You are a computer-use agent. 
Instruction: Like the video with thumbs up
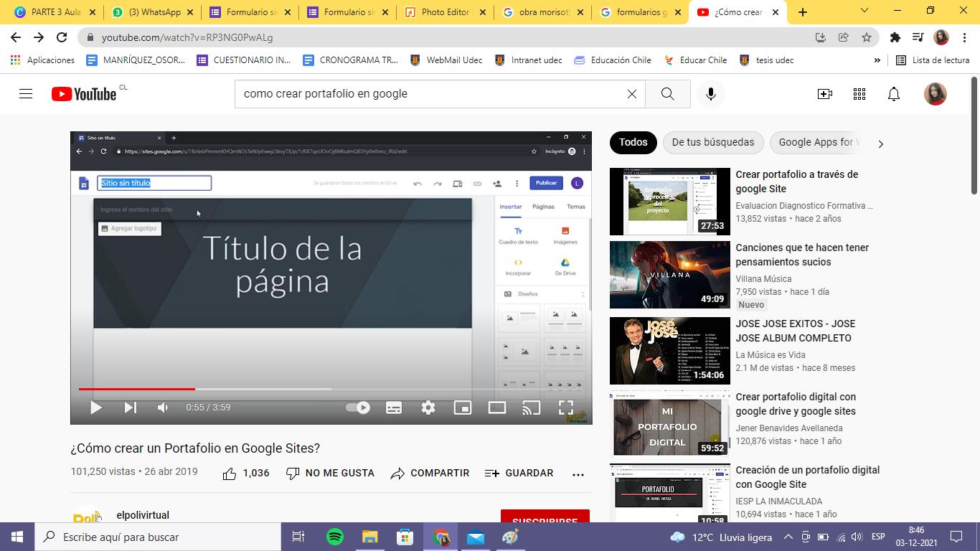pos(246,474)
